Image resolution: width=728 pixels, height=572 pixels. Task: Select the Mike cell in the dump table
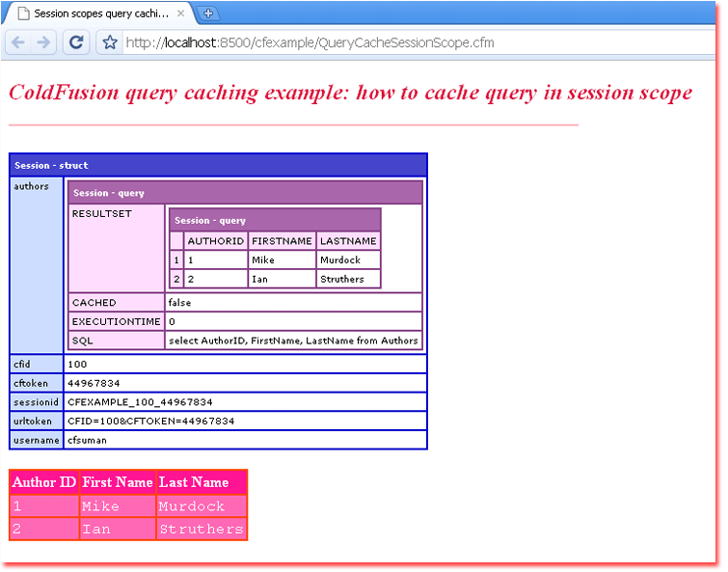pos(282,260)
